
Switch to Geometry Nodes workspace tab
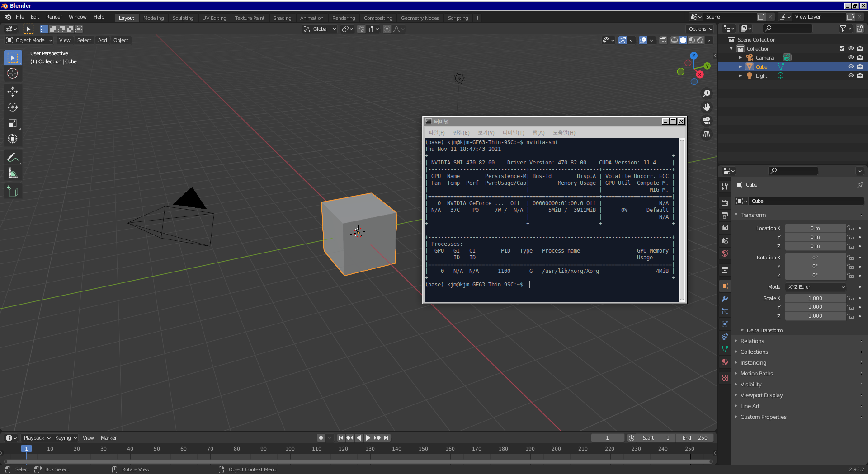(420, 18)
